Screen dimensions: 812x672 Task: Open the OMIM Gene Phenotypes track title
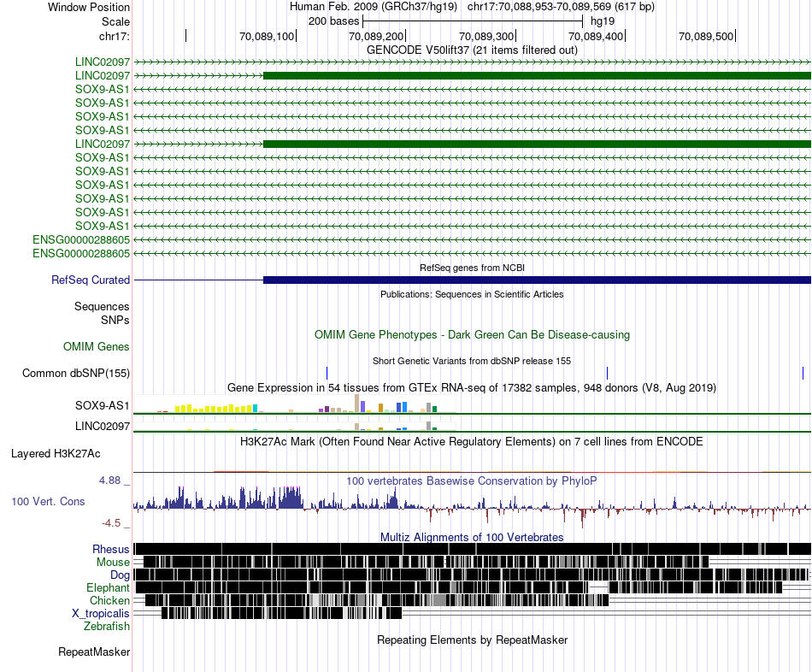472,334
